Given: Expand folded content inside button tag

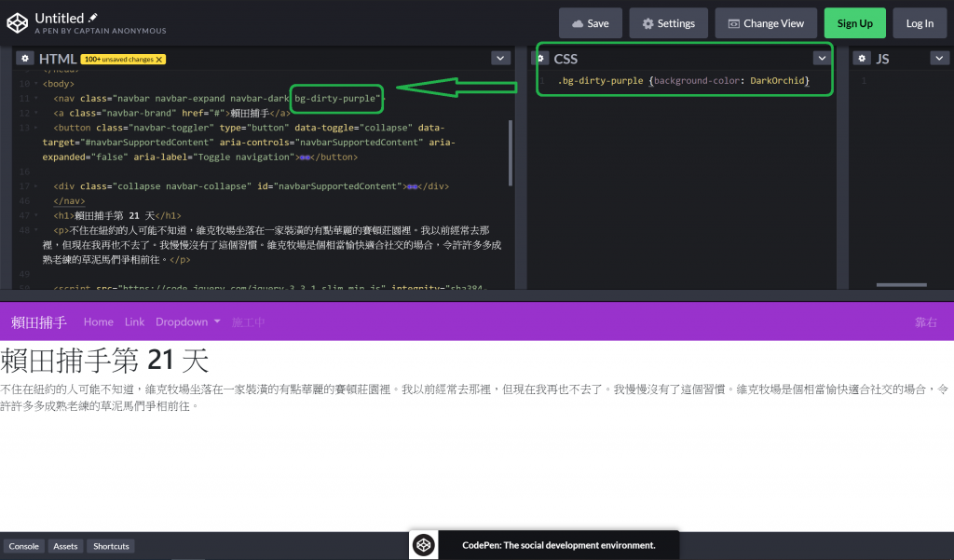Looking at the screenshot, I should point(305,157).
